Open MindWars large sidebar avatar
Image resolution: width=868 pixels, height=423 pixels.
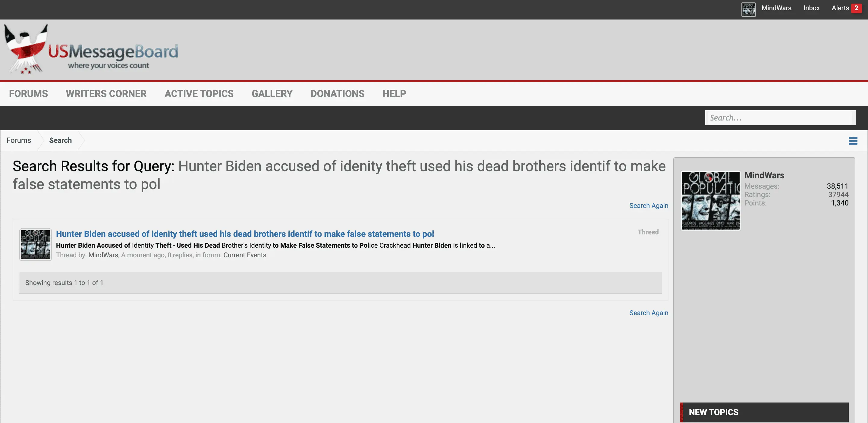[x=710, y=200]
